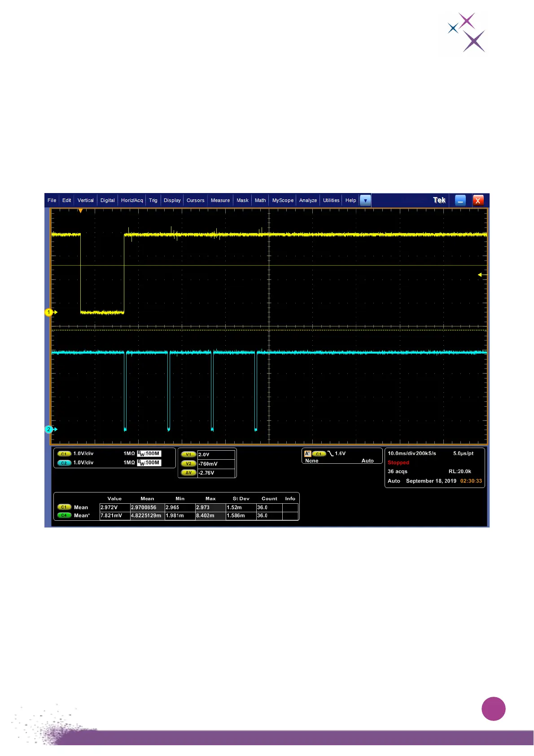Expand the menu bar dropdown arrow
Viewport: 534px width, 756px height.
pos(366,201)
